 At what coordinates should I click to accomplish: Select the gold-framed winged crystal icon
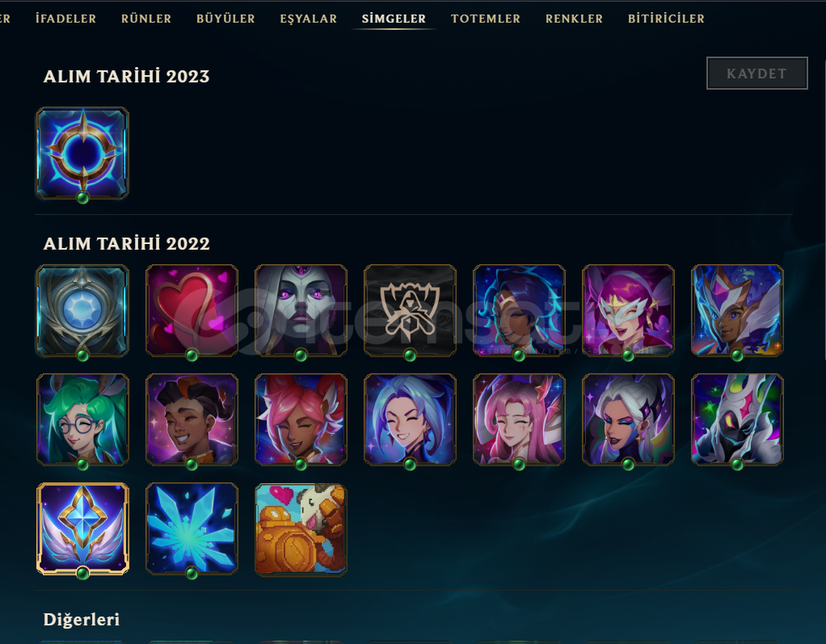click(82, 529)
